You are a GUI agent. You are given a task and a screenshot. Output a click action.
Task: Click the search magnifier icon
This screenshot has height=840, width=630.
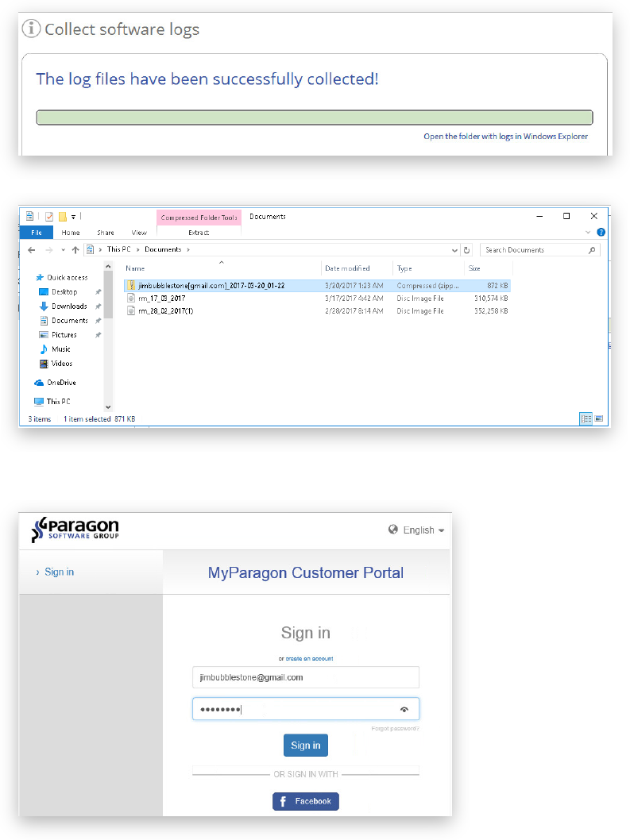pyautogui.click(x=592, y=249)
